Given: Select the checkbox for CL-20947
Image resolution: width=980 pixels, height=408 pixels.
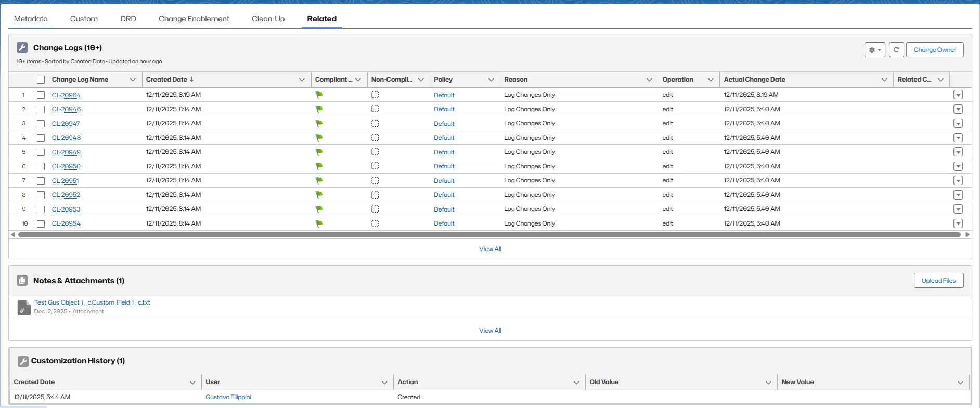Looking at the screenshot, I should click(x=41, y=124).
